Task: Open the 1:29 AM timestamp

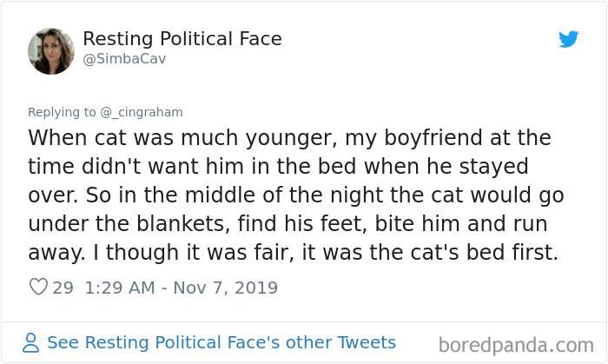Action: coord(121,287)
